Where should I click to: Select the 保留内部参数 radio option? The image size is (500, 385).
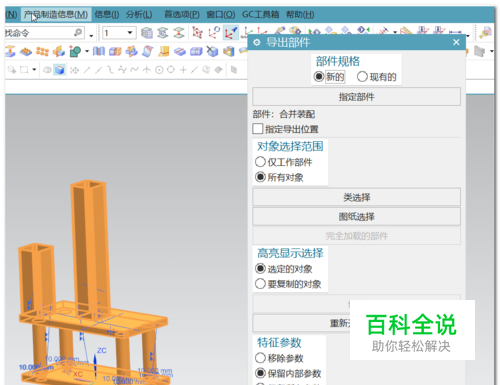[x=260, y=373]
